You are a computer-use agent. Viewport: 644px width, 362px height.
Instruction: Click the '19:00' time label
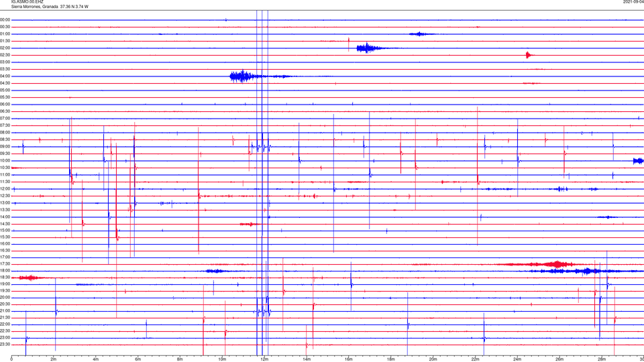point(5,284)
